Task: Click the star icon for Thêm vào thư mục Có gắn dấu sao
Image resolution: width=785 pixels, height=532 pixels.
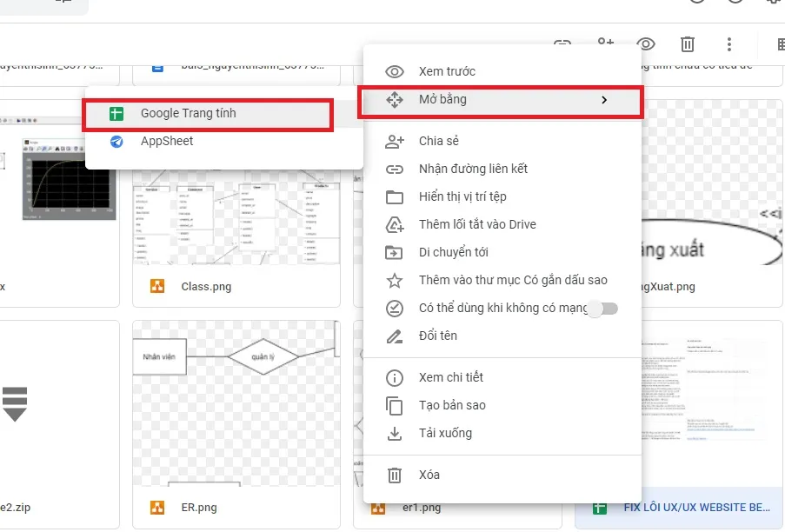Action: coord(395,280)
